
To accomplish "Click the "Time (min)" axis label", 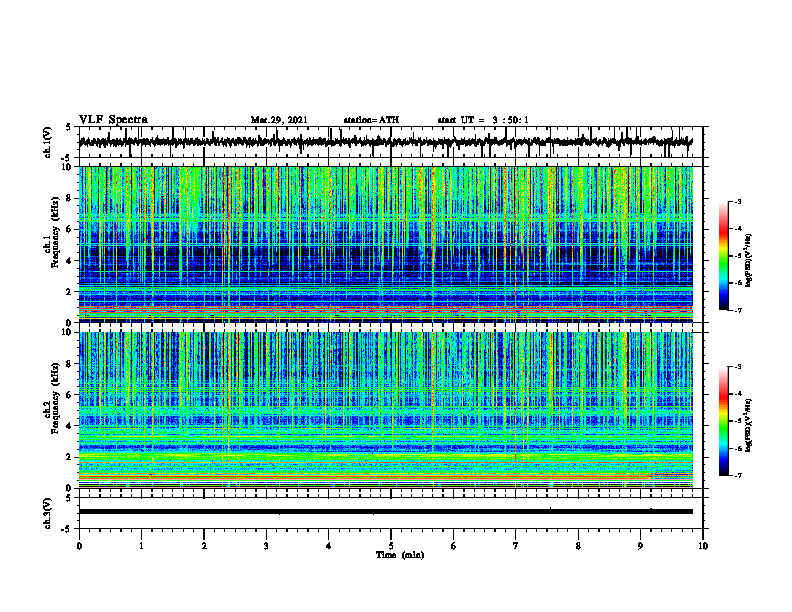I will (400, 555).
